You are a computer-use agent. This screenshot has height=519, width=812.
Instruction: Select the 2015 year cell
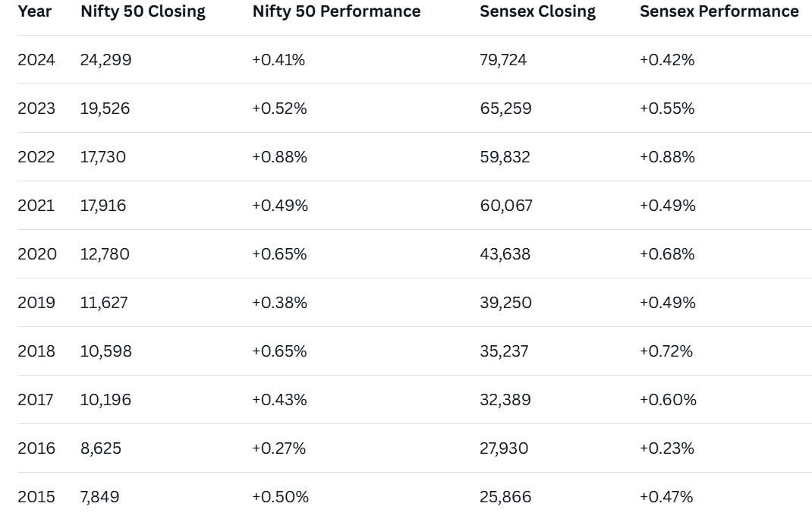[x=36, y=497]
